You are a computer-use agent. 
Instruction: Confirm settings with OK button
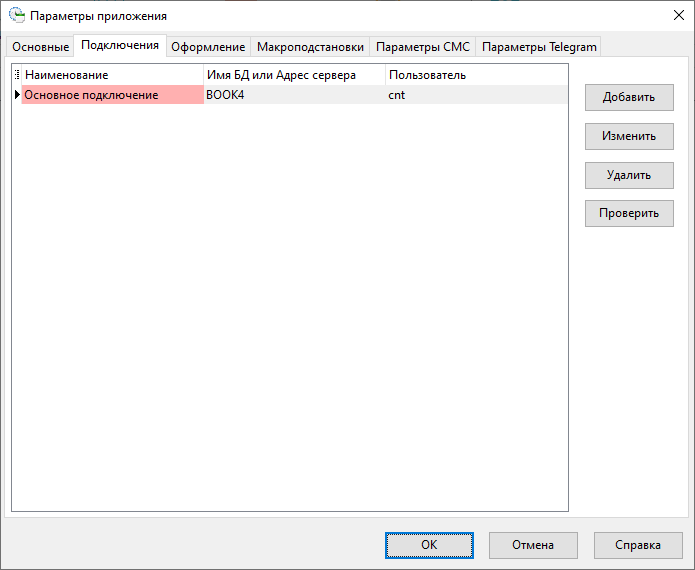(x=429, y=545)
